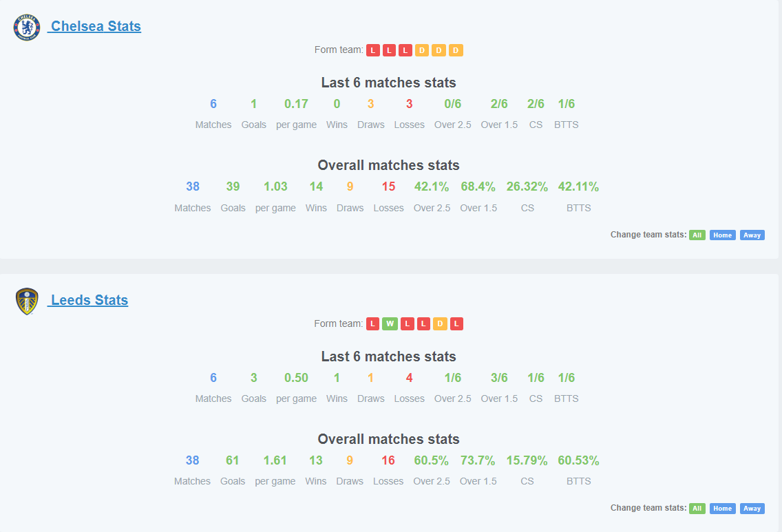This screenshot has height=532, width=782.
Task: Click Leeds' final L form badge
Action: coord(456,324)
